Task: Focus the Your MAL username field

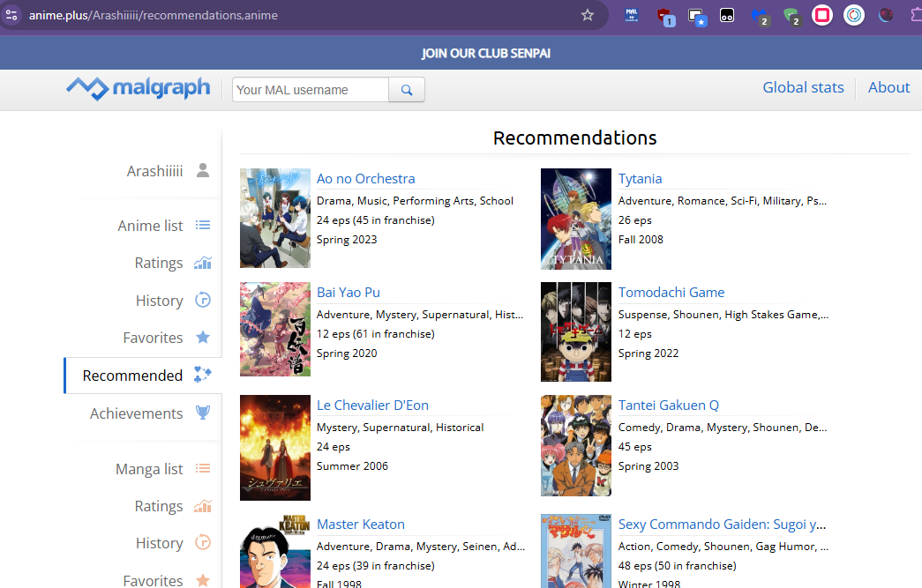Action: pyautogui.click(x=311, y=90)
